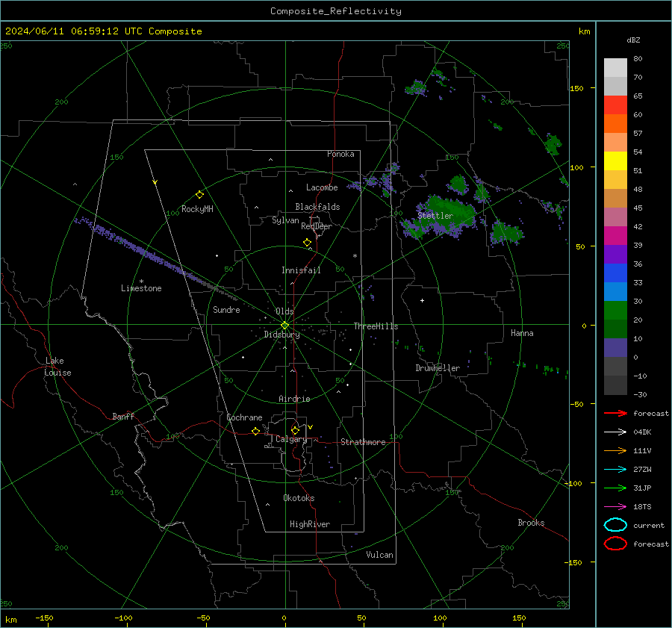
Task: Click the Composite_Reflectivity title
Action: coord(336,11)
